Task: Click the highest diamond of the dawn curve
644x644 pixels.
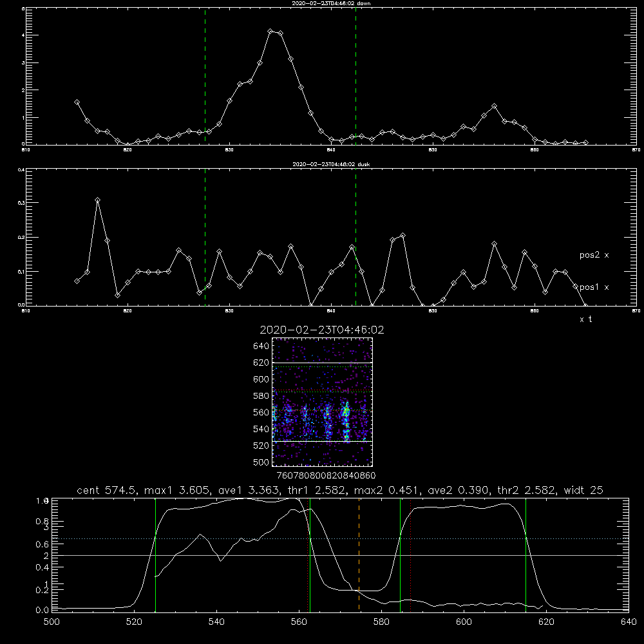Action: 270,31
